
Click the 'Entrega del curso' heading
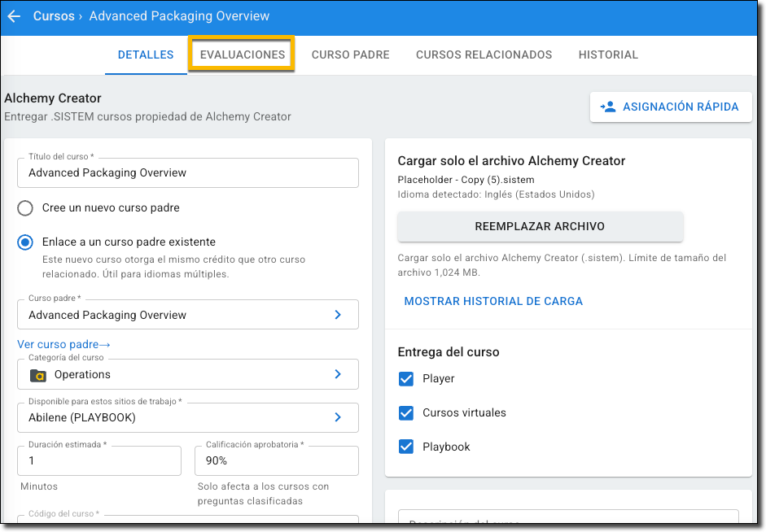[x=449, y=352]
